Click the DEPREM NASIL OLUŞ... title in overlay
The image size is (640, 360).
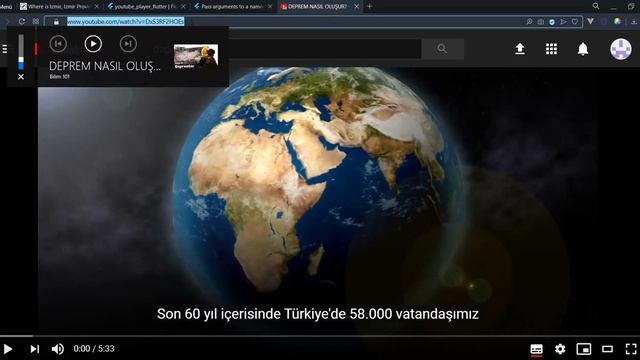click(105, 66)
